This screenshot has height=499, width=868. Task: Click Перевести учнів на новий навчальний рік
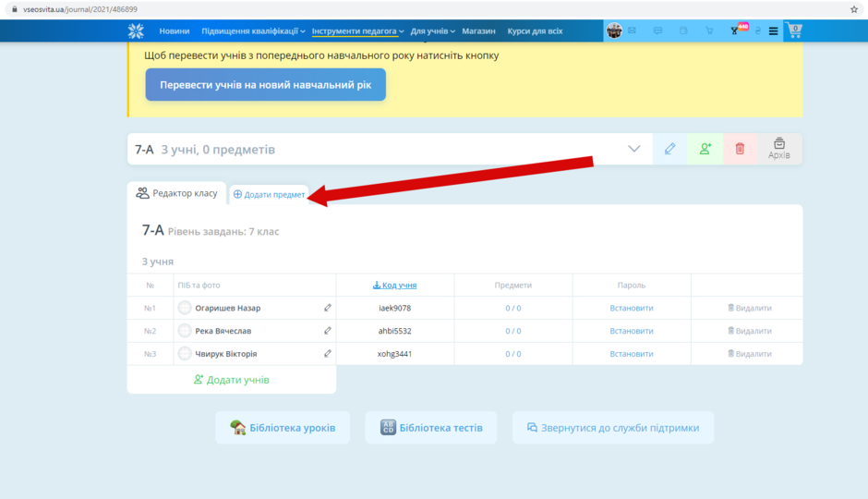[266, 85]
